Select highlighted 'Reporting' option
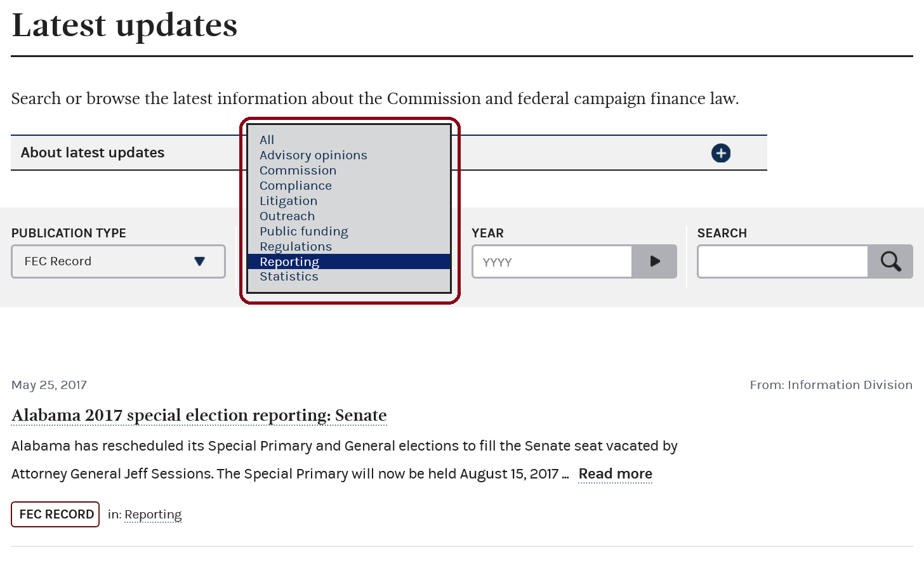 [289, 261]
